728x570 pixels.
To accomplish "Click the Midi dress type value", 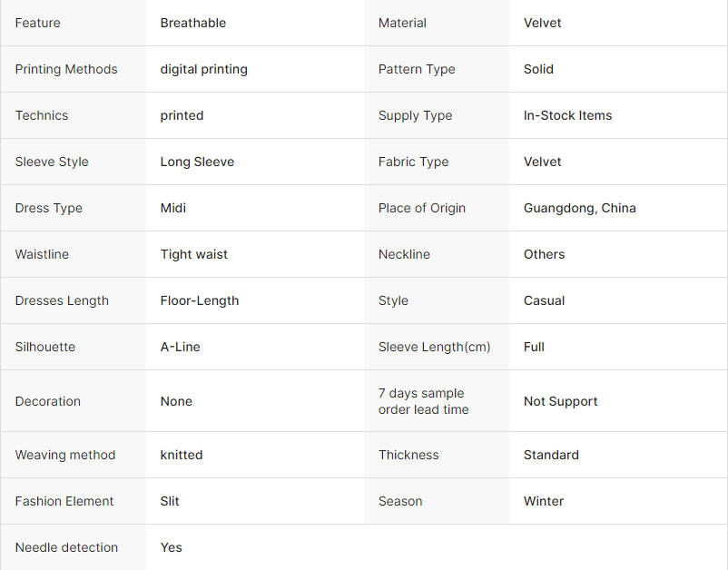I will 173,208.
